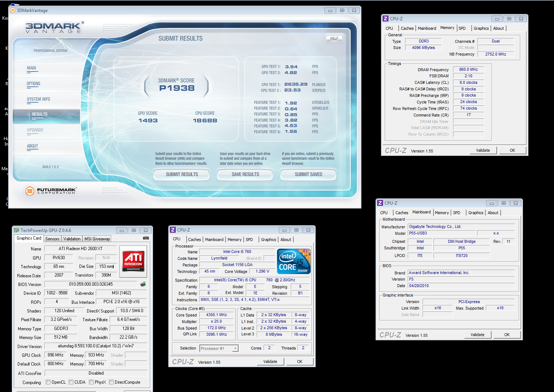Click the BIOS Version field in GPU-Z
The image size is (554, 392).
point(91,284)
